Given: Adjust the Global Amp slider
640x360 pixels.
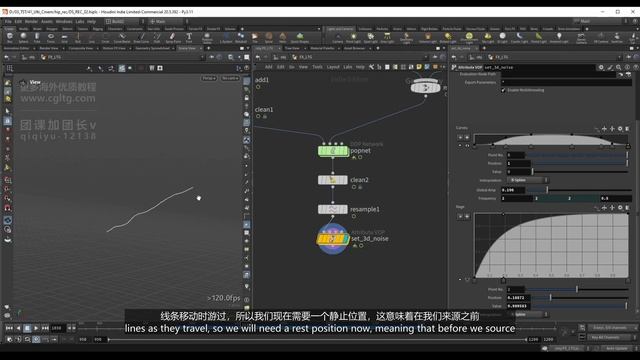Looking at the screenshot, I should [x=579, y=190].
